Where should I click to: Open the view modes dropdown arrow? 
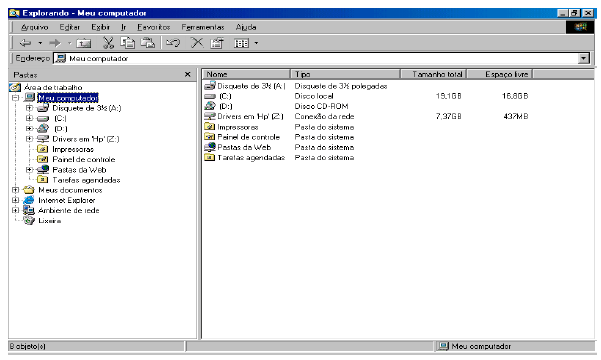[256, 43]
